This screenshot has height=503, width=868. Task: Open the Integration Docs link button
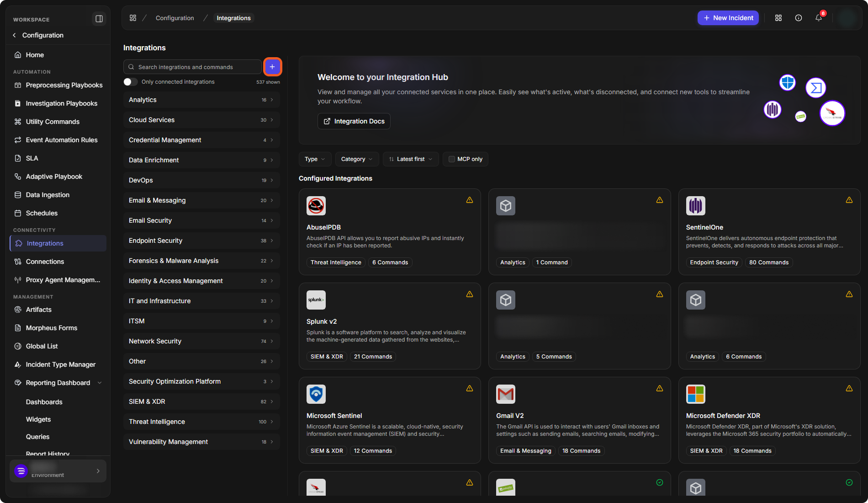[354, 121]
